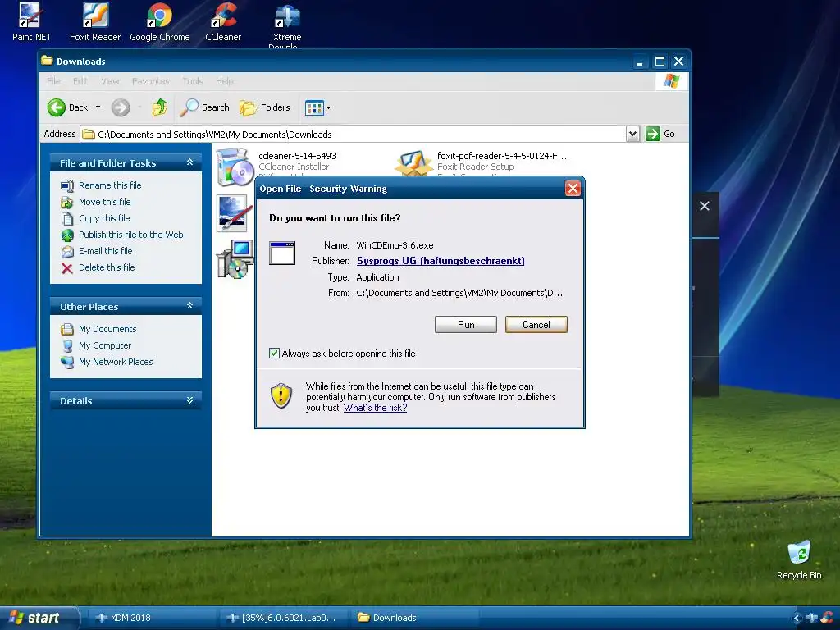Expand the Address bar dropdown
The image size is (840, 630).
[x=632, y=134]
